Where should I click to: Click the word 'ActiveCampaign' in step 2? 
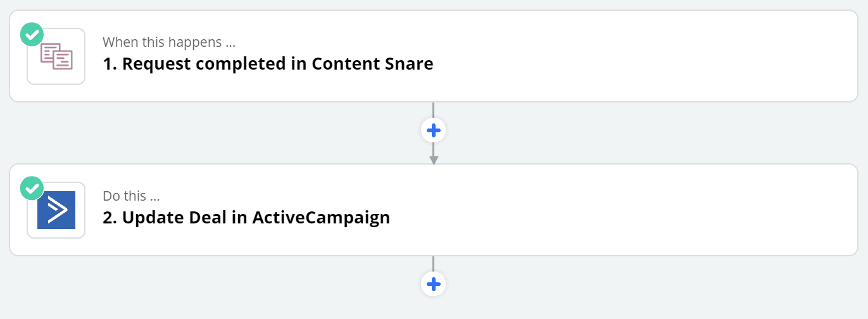(x=321, y=218)
